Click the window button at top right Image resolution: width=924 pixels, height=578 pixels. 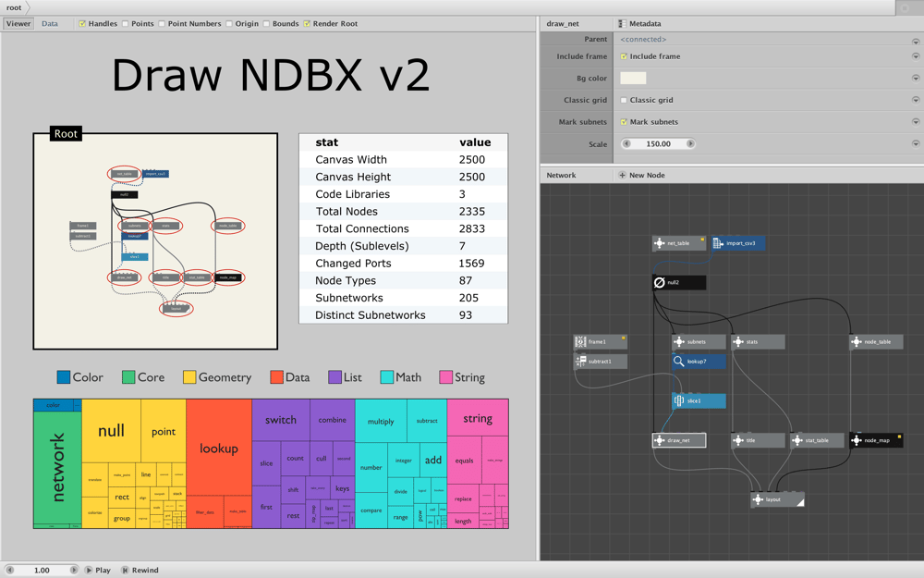[x=905, y=7]
